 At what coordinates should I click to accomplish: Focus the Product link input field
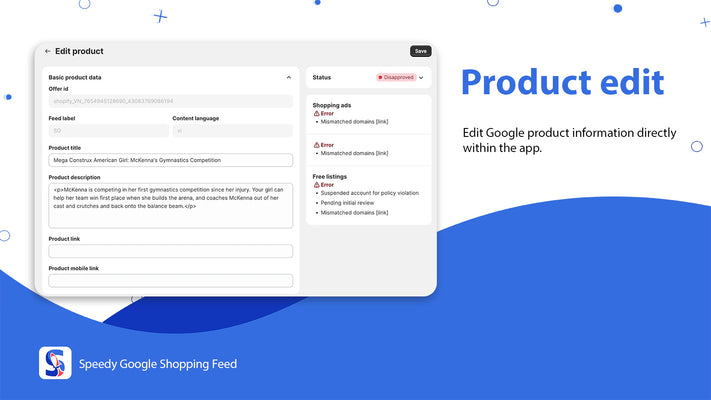tap(170, 251)
